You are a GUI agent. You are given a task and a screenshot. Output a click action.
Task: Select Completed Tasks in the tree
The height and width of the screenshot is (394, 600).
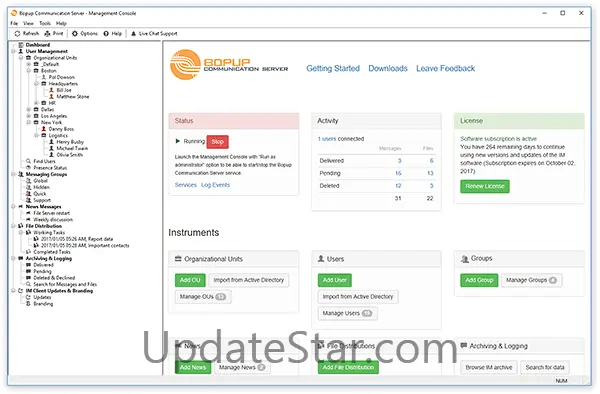[x=52, y=252]
